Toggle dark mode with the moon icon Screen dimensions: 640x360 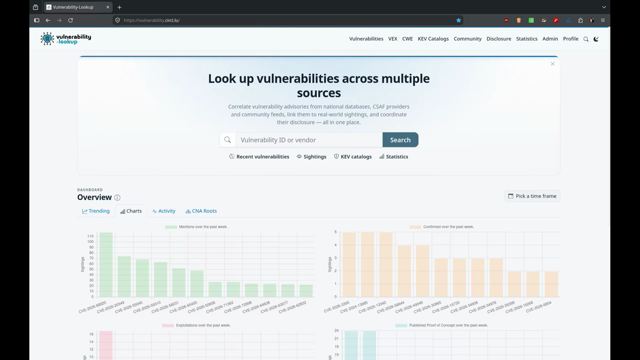[x=596, y=39]
